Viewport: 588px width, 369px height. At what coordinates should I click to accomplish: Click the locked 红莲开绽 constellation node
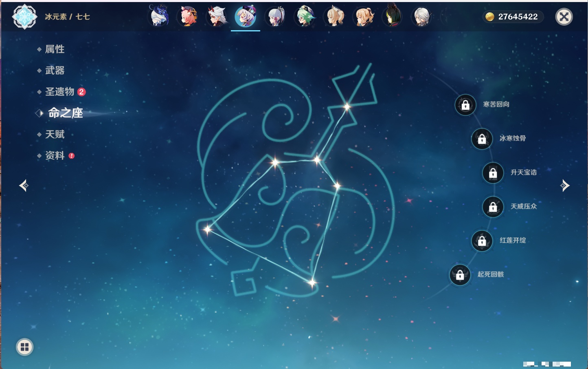(x=482, y=241)
